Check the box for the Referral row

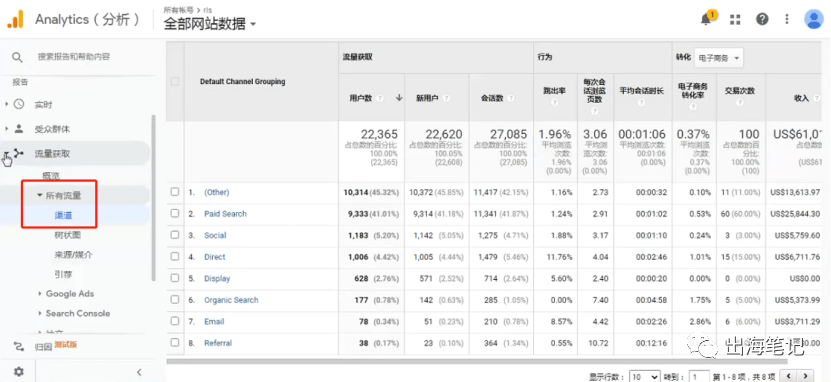click(x=175, y=343)
